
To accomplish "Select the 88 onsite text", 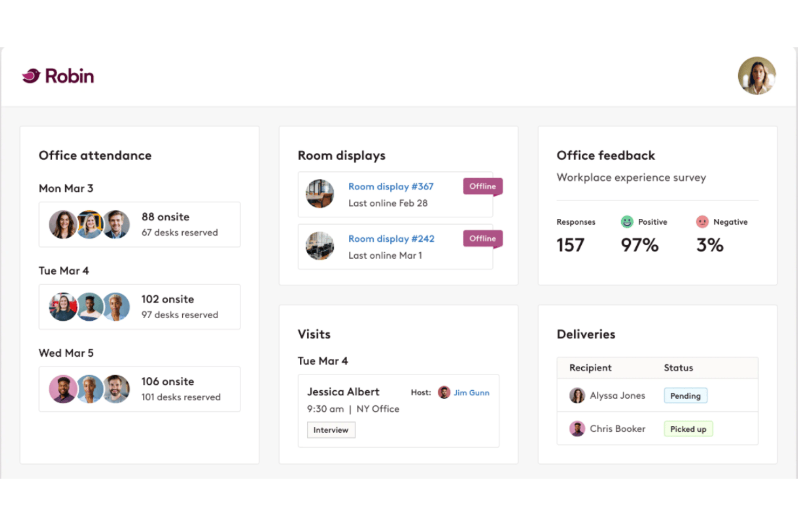I will [x=166, y=217].
